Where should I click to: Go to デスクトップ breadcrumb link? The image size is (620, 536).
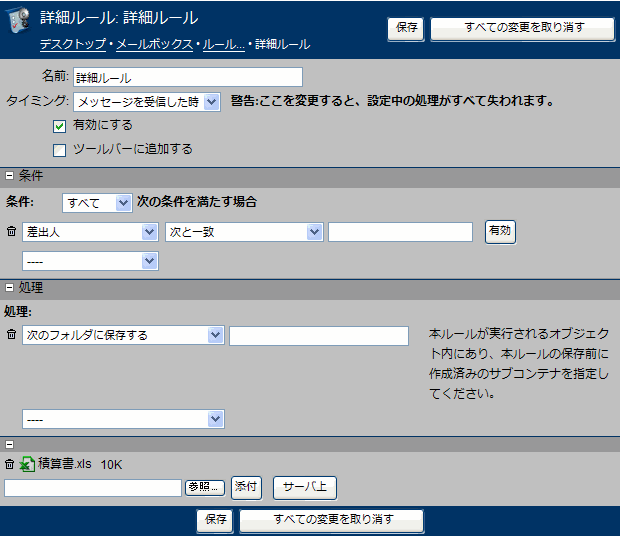pyautogui.click(x=73, y=44)
